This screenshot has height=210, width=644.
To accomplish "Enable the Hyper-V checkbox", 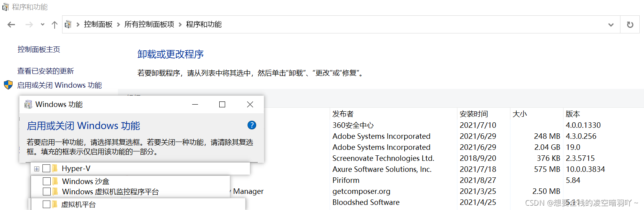I will pos(46,168).
